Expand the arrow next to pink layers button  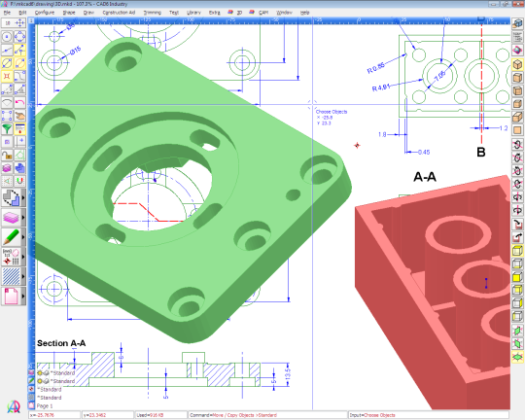(x=23, y=218)
